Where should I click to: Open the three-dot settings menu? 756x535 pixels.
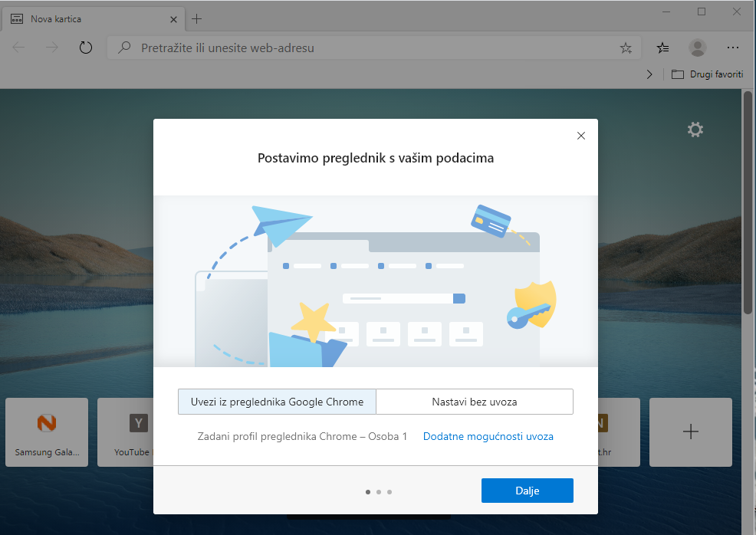[732, 48]
